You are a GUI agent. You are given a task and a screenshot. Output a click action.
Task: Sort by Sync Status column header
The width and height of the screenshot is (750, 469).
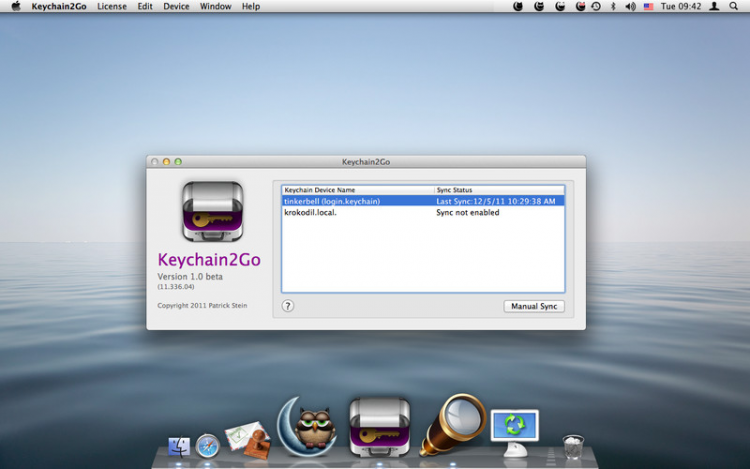[499, 190]
